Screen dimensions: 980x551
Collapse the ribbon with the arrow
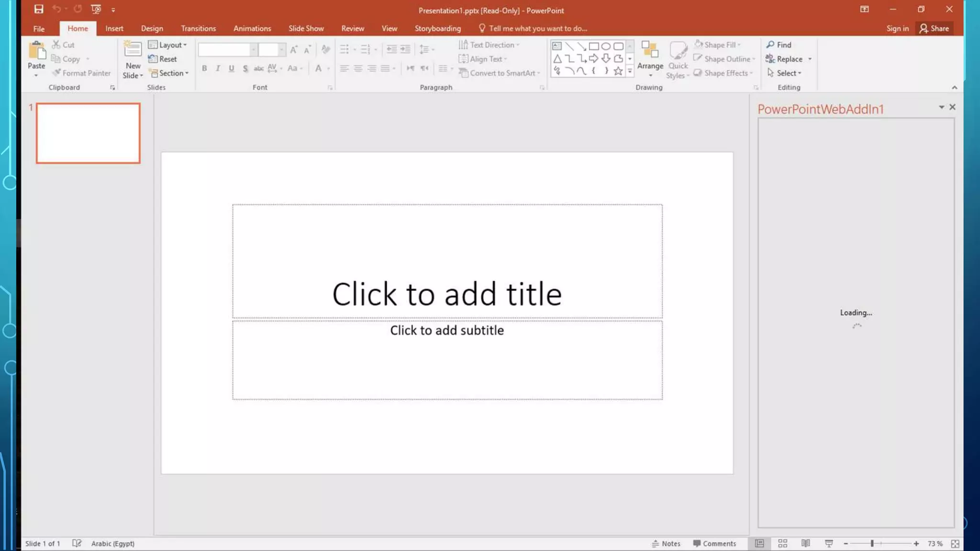pyautogui.click(x=954, y=88)
